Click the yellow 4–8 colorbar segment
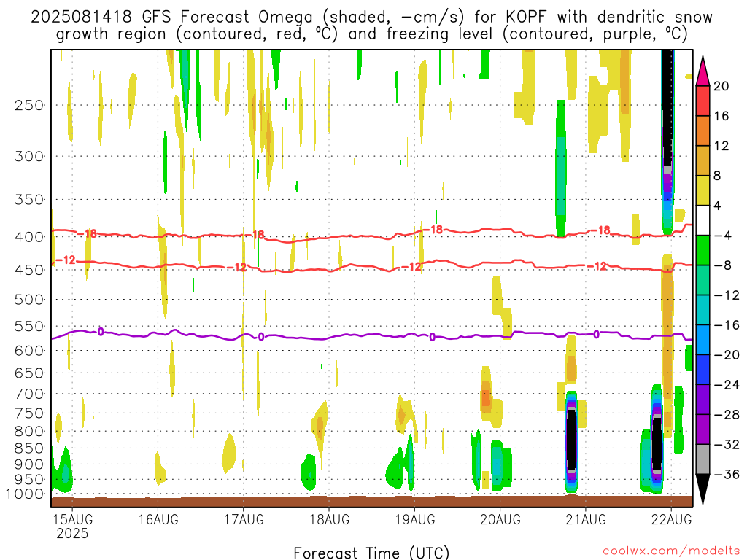 (x=703, y=190)
